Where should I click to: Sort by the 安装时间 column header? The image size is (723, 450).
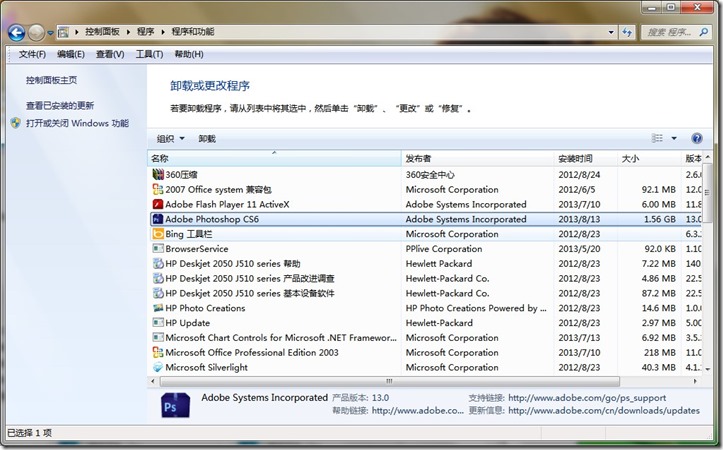[x=586, y=158]
